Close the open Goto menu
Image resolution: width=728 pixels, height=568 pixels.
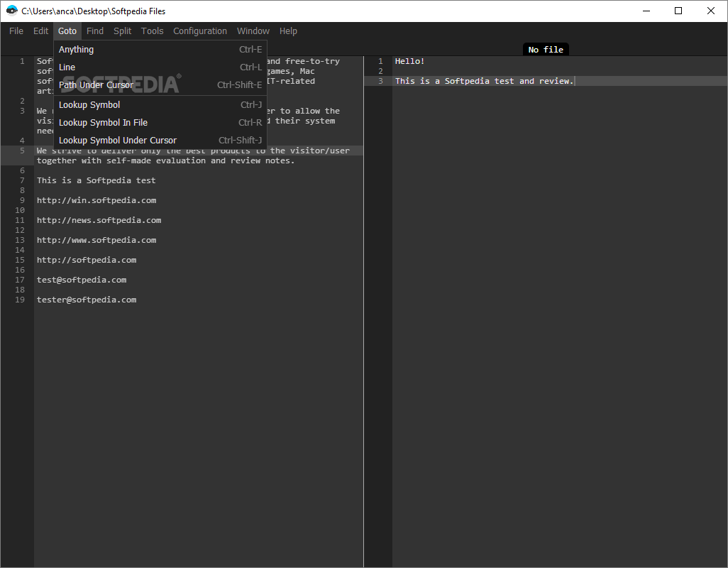[x=67, y=31]
